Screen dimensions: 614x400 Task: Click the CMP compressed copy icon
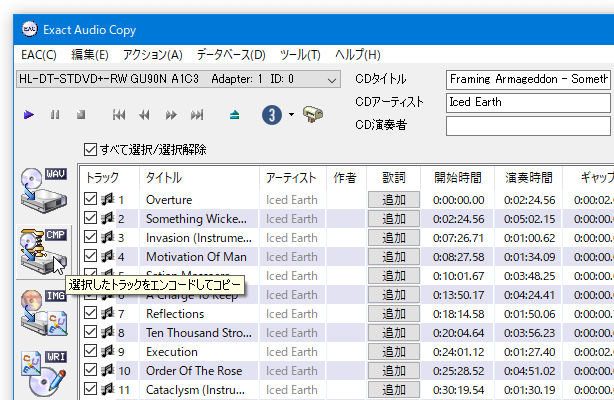click(x=44, y=251)
